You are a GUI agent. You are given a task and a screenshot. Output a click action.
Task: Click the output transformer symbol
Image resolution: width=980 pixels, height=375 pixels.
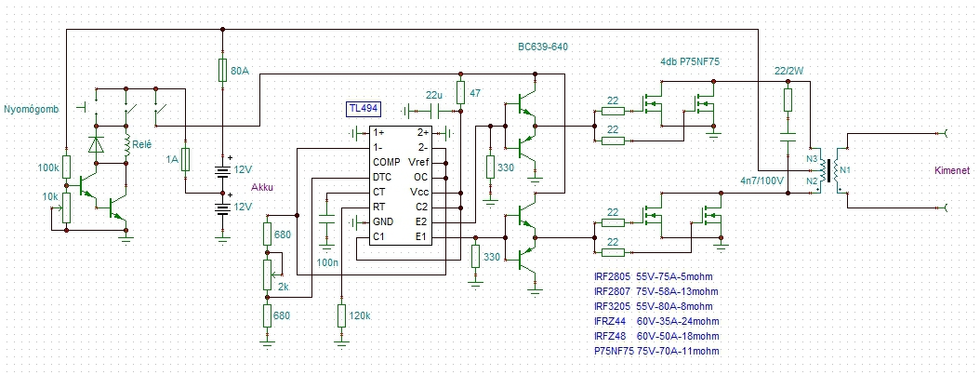coord(830,168)
